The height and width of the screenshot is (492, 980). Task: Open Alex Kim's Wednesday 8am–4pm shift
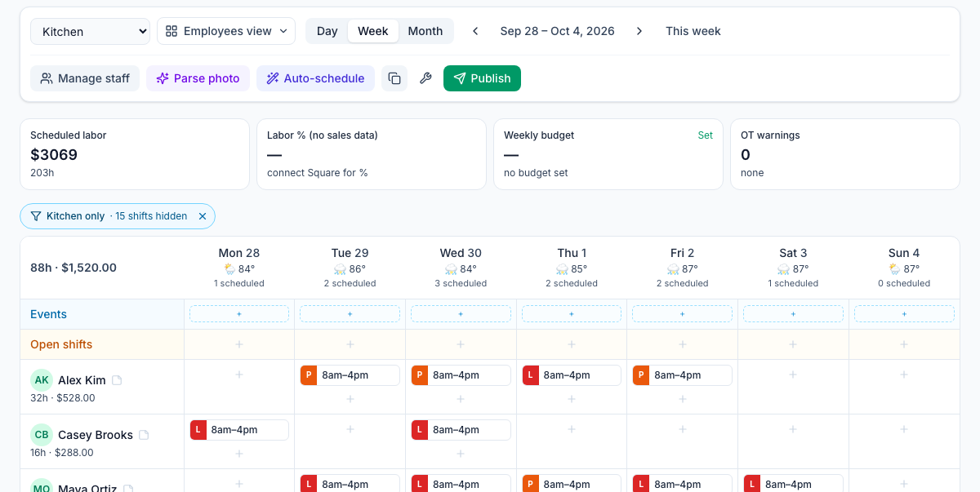coord(461,375)
